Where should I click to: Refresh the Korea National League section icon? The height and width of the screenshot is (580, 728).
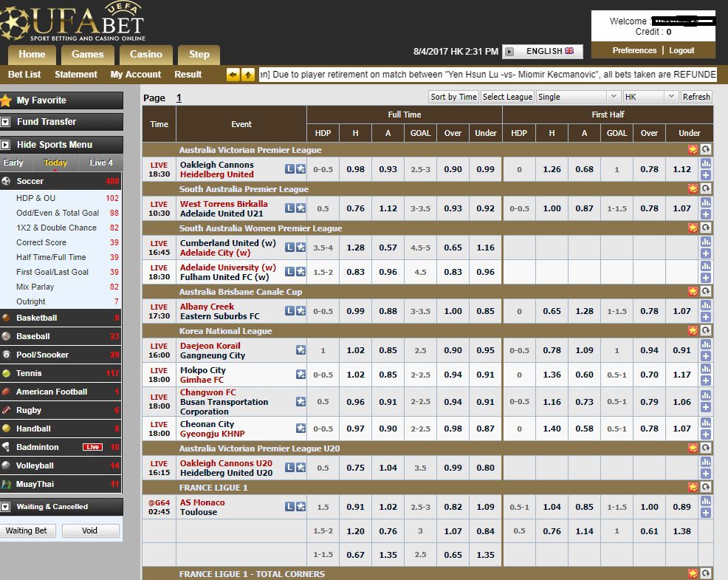(706, 331)
